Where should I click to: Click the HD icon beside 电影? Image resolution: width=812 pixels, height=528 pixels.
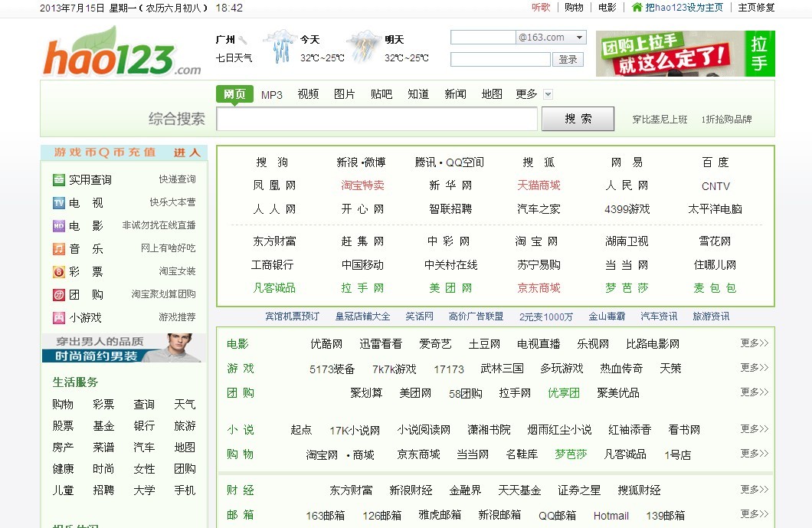58,226
